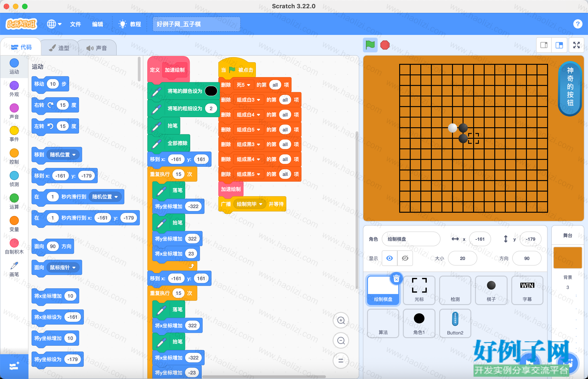588x379 pixels.
Task: Select the 棋子 sprite
Action: click(x=491, y=290)
